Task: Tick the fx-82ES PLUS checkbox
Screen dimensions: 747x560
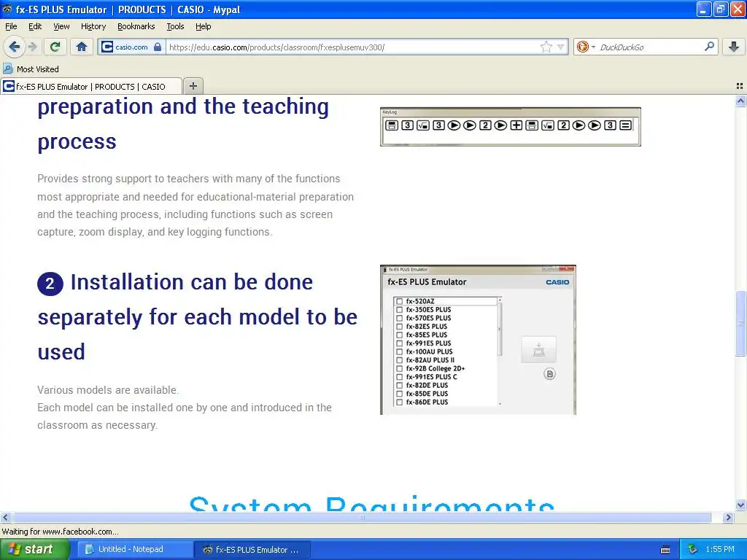Action: click(x=399, y=326)
